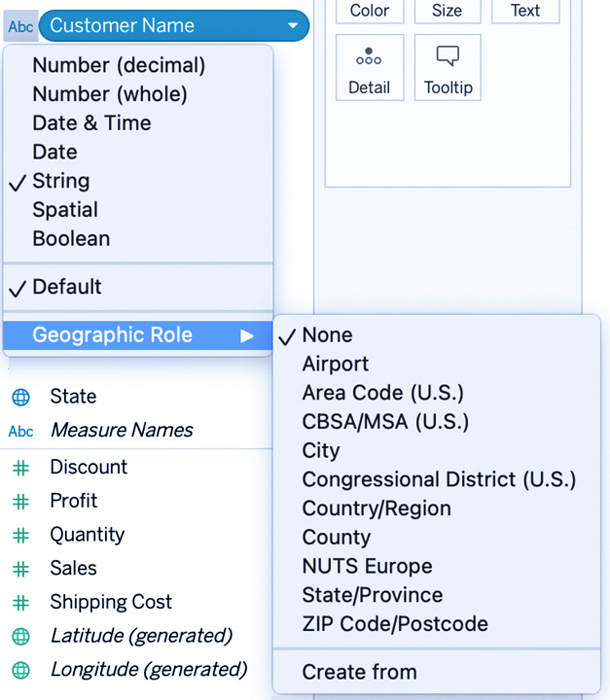
Task: Click the number icon next to Sales
Action: (x=20, y=569)
